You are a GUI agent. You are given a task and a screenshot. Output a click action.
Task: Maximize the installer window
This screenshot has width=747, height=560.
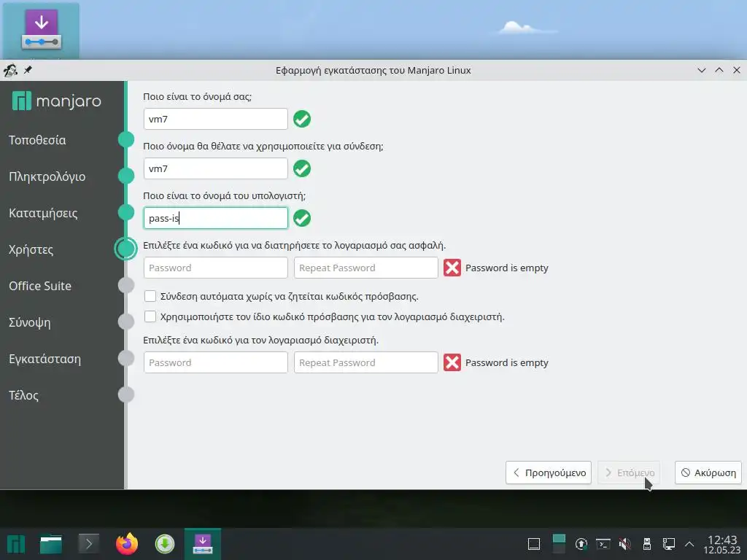click(719, 70)
